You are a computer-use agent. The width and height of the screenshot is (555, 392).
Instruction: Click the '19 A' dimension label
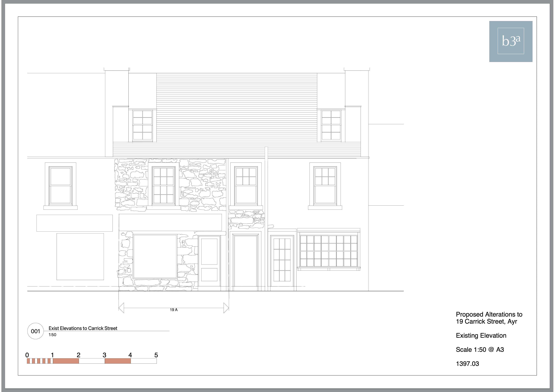point(174,310)
